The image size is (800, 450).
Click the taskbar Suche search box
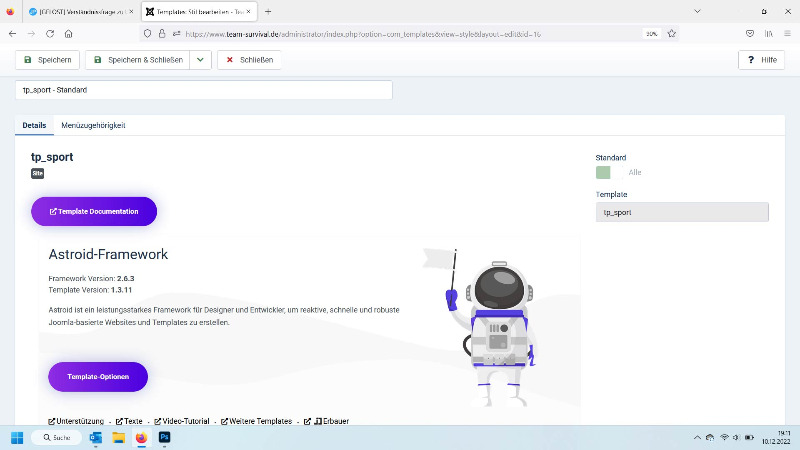[x=57, y=438]
